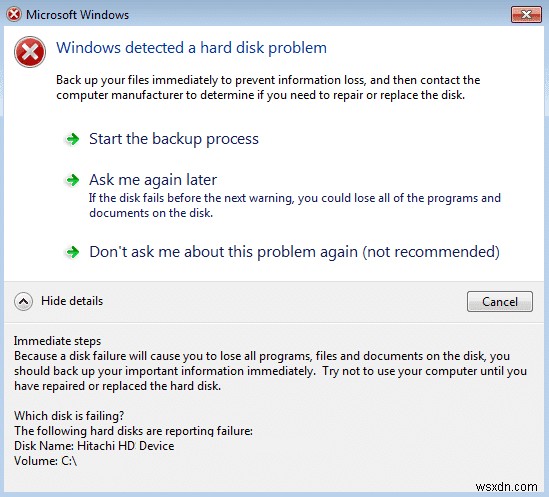Click the green arrow beside Start the backup process
This screenshot has width=549, height=497.
point(72,139)
